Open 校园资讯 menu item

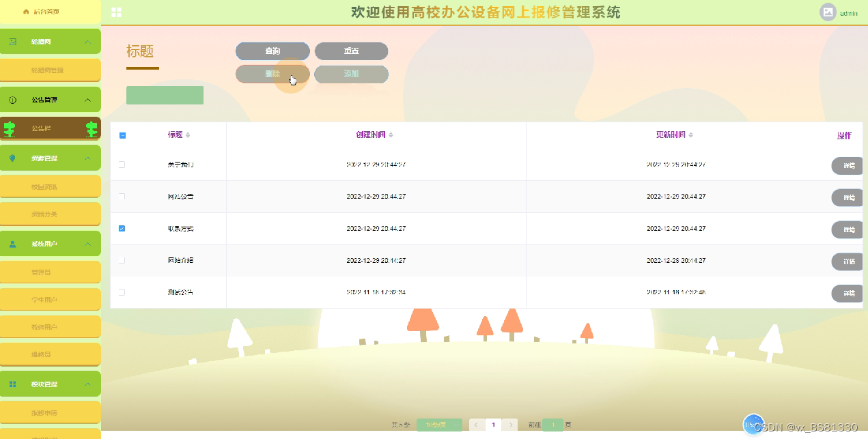(51, 186)
